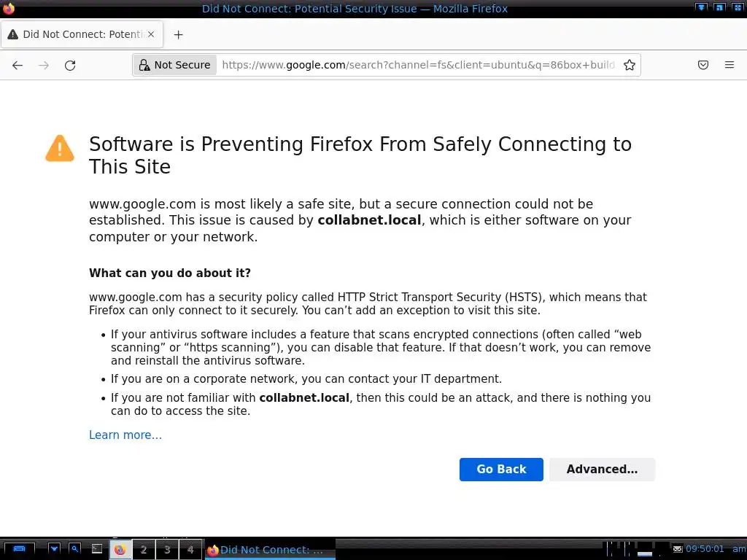Open the Advanced... options button

602,470
